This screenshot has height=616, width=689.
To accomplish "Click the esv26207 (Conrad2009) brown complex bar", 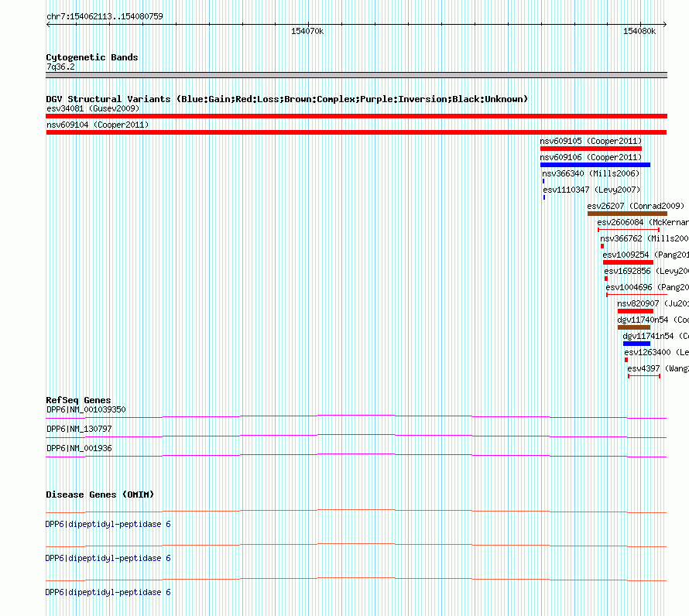I will point(628,214).
